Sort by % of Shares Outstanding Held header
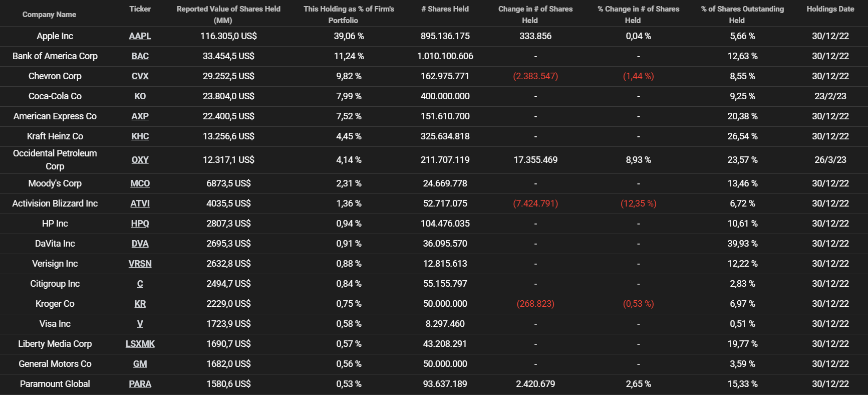Viewport: 868px width, 395px height. coord(742,15)
